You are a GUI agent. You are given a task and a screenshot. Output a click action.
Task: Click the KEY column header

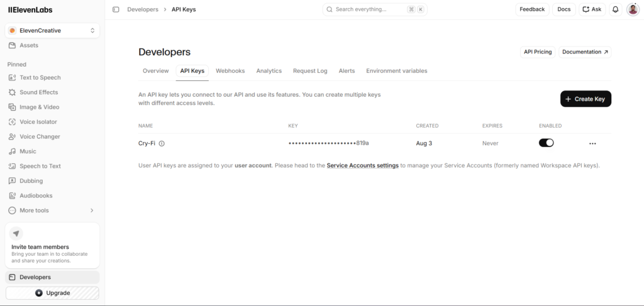[x=293, y=126]
